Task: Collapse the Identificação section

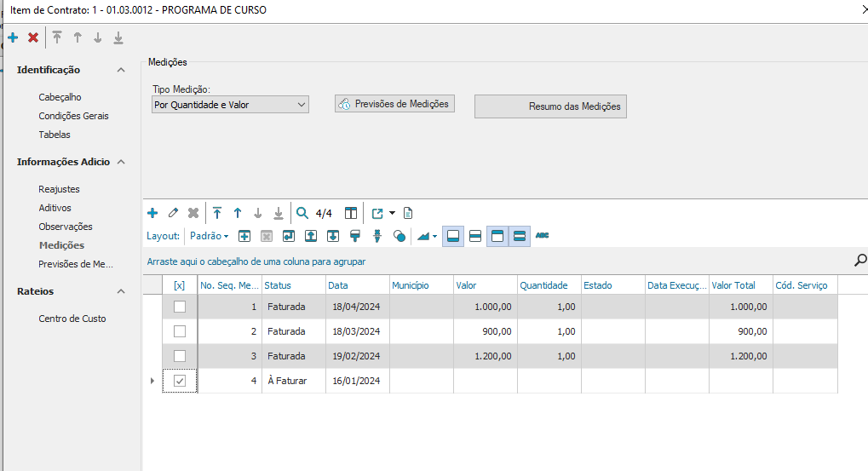Action: pos(121,70)
